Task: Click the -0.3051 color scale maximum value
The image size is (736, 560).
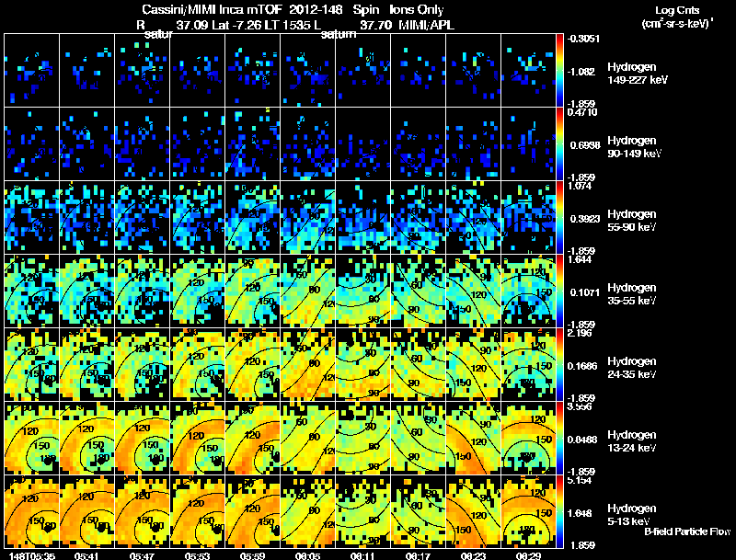Action: coord(583,39)
